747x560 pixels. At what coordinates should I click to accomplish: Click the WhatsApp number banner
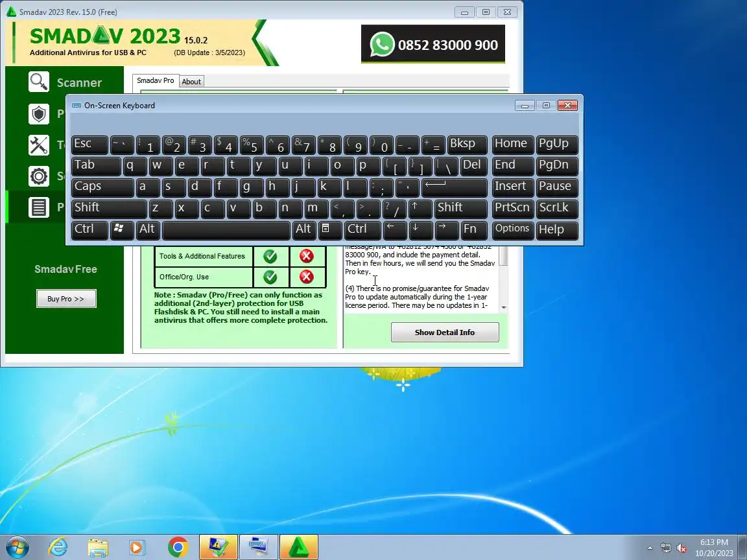(433, 44)
